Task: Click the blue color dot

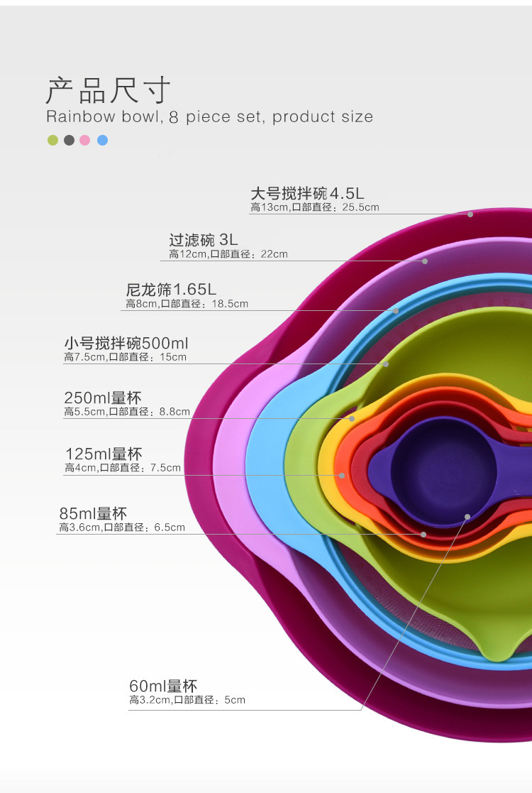Action: (x=103, y=140)
